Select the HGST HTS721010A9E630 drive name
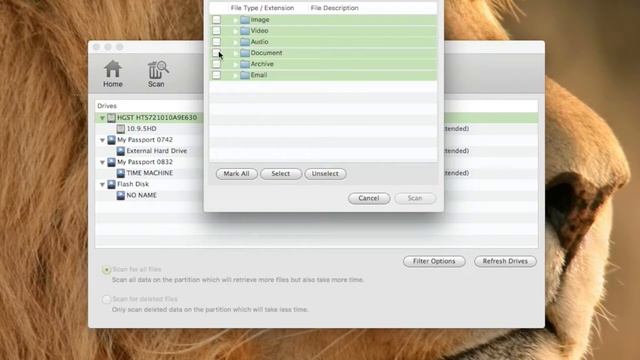The image size is (640, 360). (x=157, y=118)
